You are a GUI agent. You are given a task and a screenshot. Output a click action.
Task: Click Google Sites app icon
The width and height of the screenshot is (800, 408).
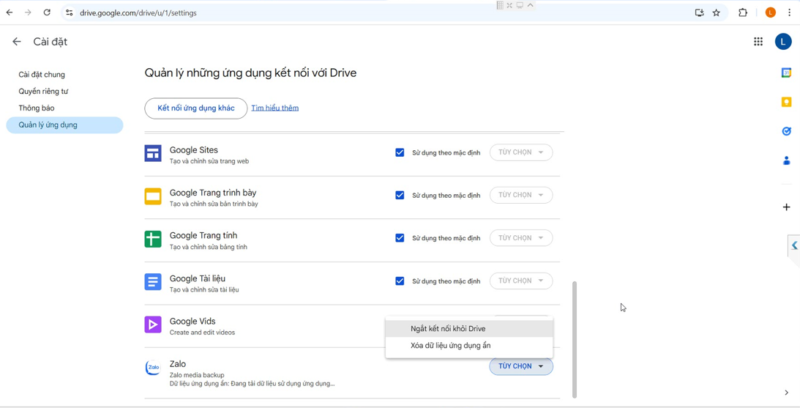coord(153,153)
